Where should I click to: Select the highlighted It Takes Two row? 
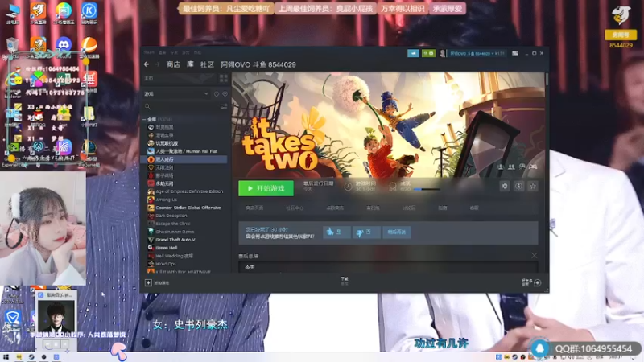[184, 159]
